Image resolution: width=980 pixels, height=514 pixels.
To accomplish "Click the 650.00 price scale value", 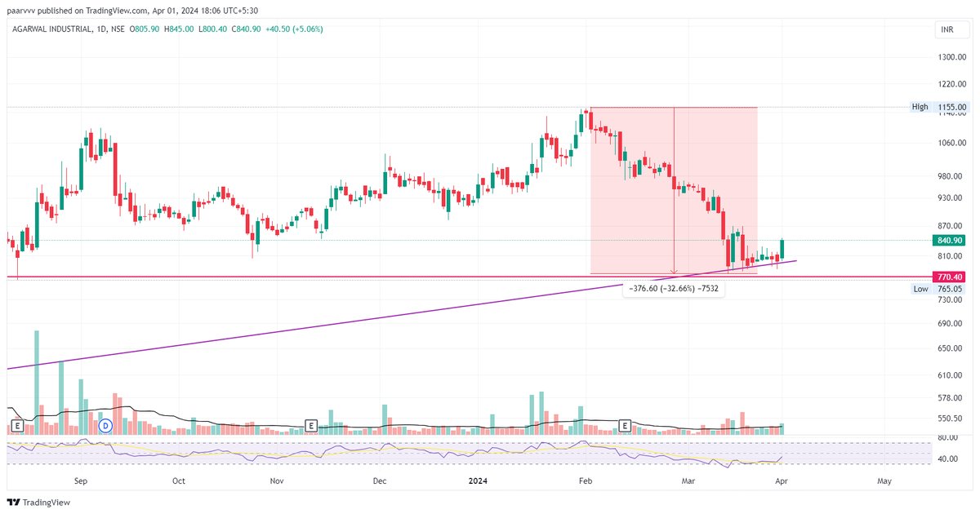I will [951, 348].
